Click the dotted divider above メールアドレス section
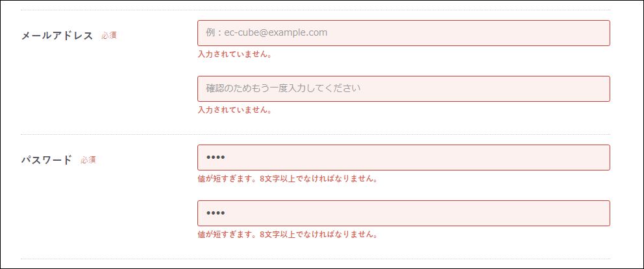 316,10
